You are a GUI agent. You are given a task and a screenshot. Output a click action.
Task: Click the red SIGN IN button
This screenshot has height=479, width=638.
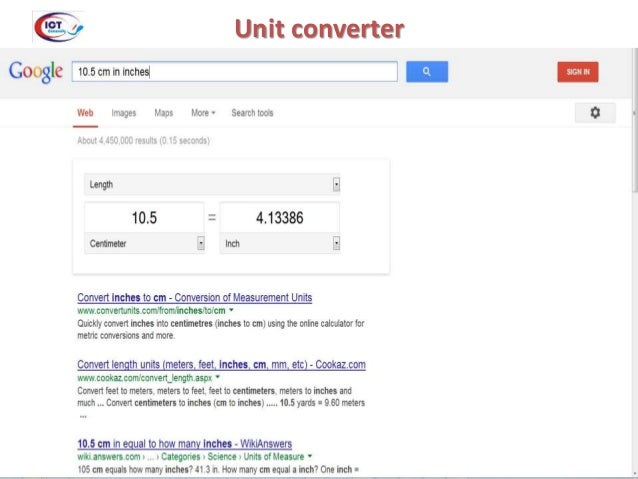tap(578, 72)
